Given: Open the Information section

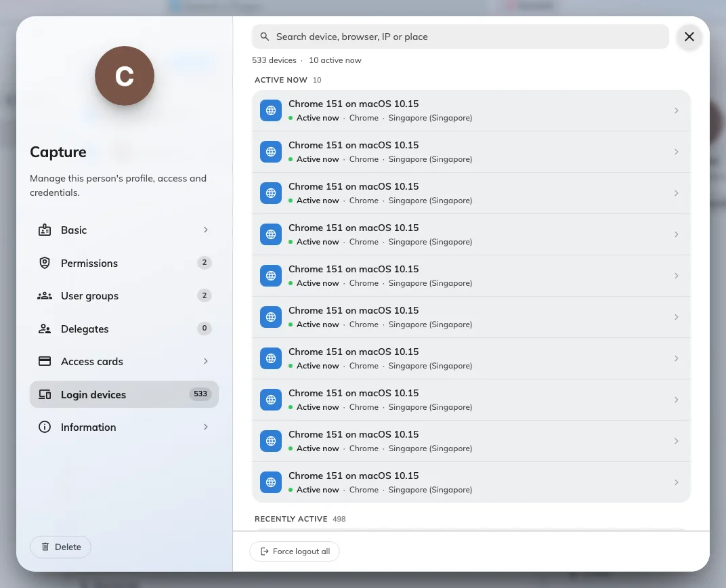Looking at the screenshot, I should tap(124, 427).
